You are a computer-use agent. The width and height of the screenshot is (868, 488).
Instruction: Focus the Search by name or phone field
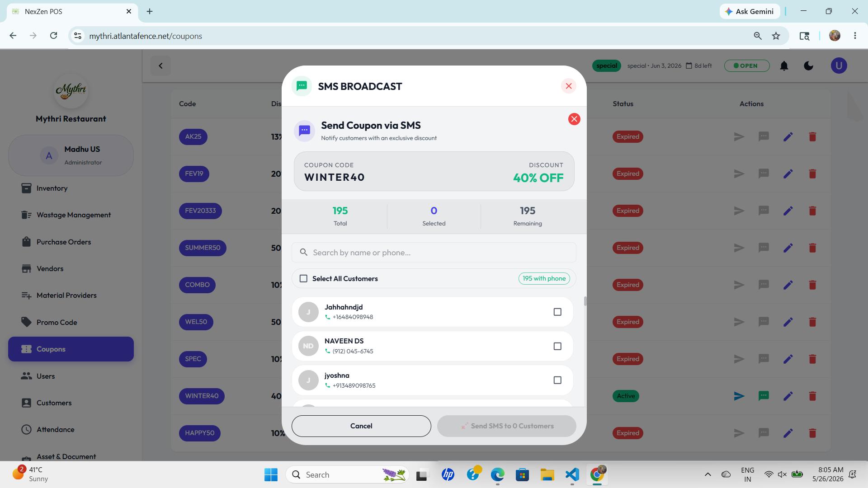(434, 253)
